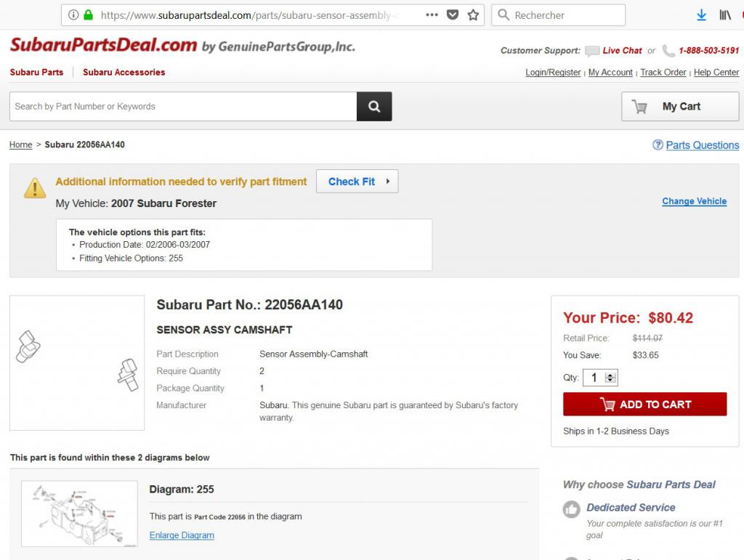This screenshot has height=560, width=744.
Task: Click the 1-888-503-5191 phone number
Action: [x=709, y=51]
